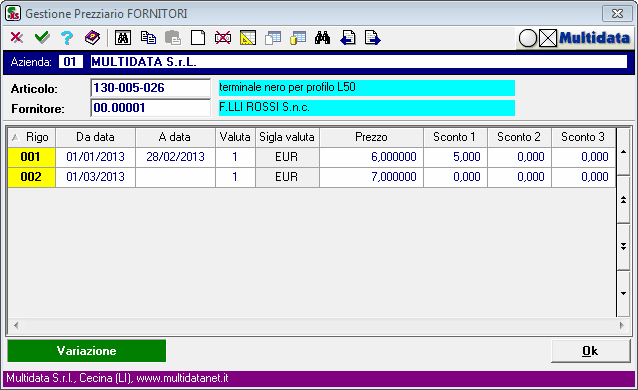This screenshot has height=390, width=638.
Task: Click the Ok button
Action: coord(590,351)
